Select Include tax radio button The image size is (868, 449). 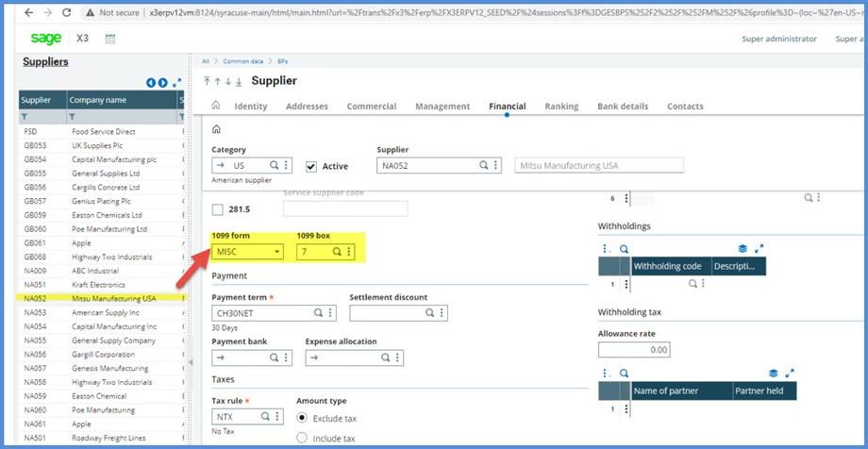point(302,438)
